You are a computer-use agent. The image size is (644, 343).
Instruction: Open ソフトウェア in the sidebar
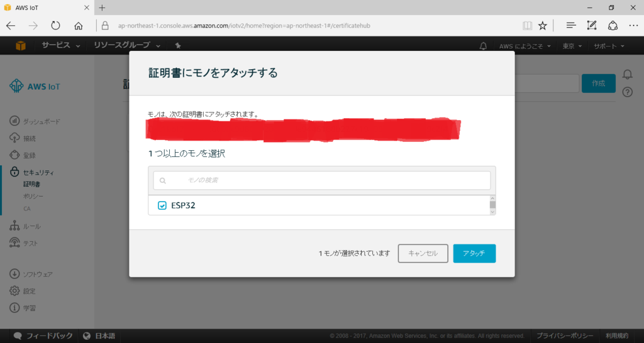(x=31, y=274)
